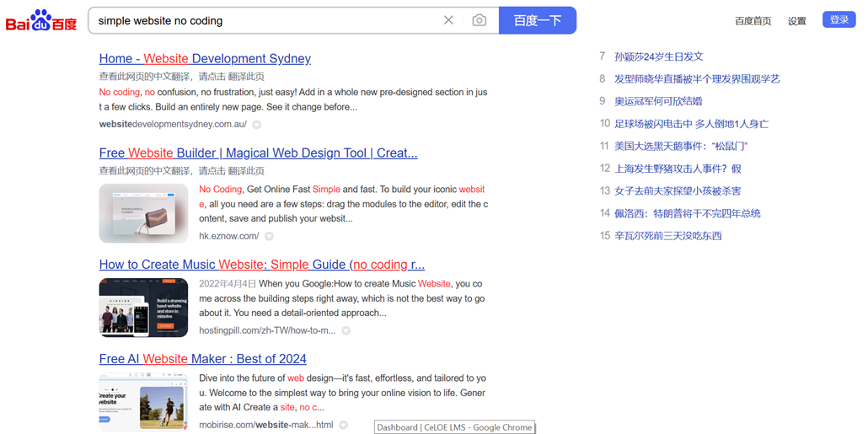Click hostingpill.com/zh-TW URL text
Viewport: 868px width, 434px height.
(x=267, y=330)
